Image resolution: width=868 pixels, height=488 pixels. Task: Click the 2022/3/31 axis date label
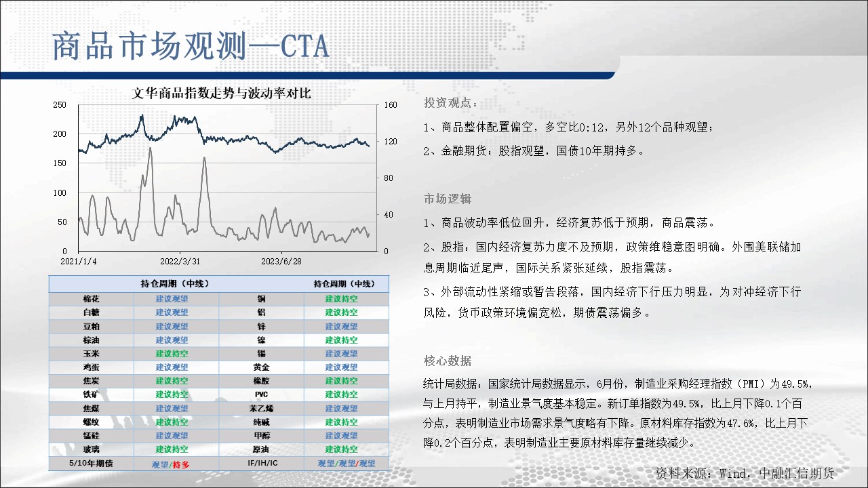click(180, 261)
